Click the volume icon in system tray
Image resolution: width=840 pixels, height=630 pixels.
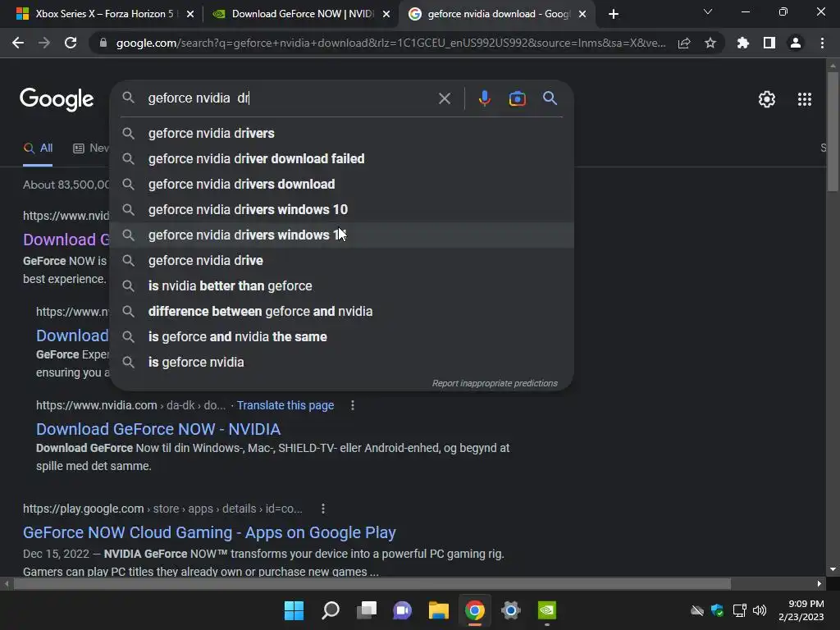click(x=760, y=610)
